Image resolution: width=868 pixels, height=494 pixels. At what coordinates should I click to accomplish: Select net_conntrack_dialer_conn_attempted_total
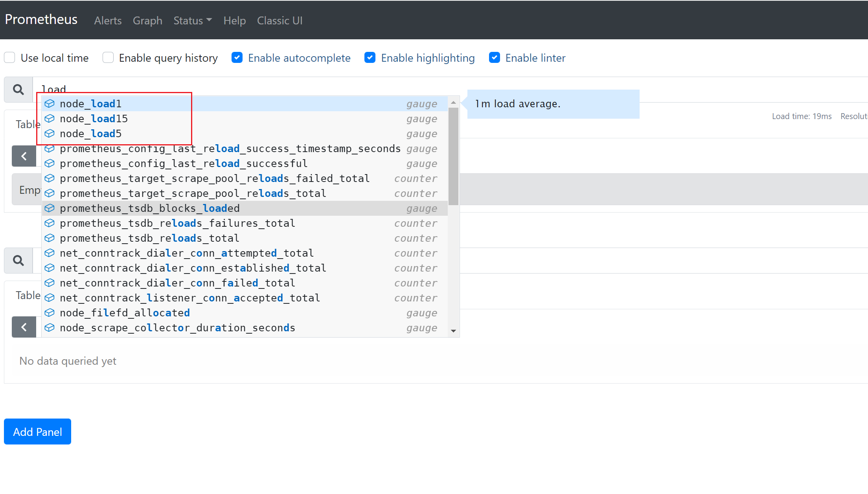pyautogui.click(x=245, y=253)
